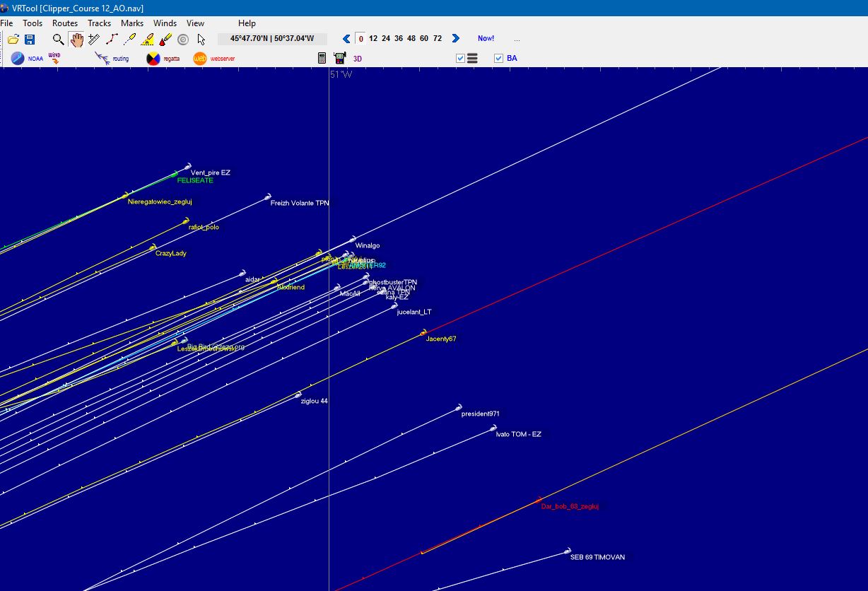Set forecast time to 12 hours
This screenshot has width=868, height=591.
[373, 39]
